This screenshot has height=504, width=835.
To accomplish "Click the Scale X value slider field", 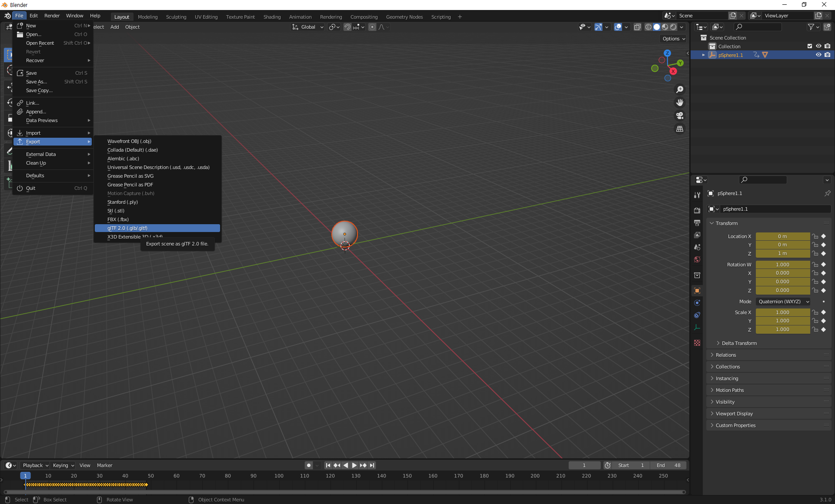I will tap(782, 312).
